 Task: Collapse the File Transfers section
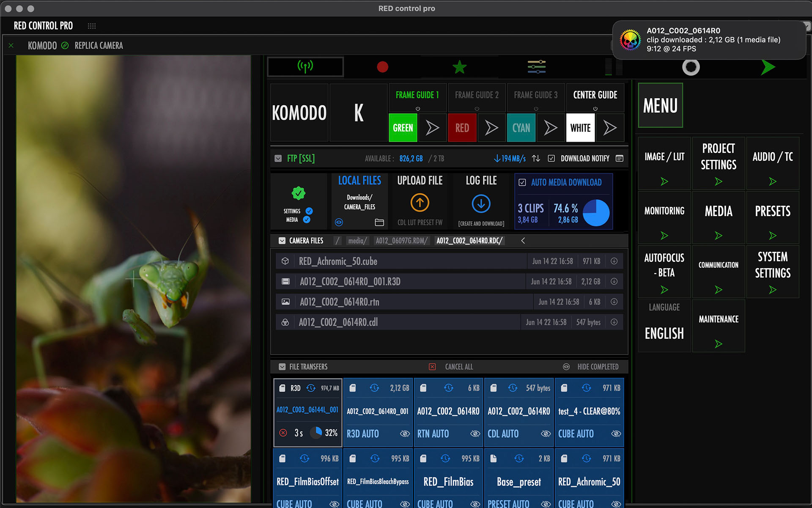tap(282, 367)
